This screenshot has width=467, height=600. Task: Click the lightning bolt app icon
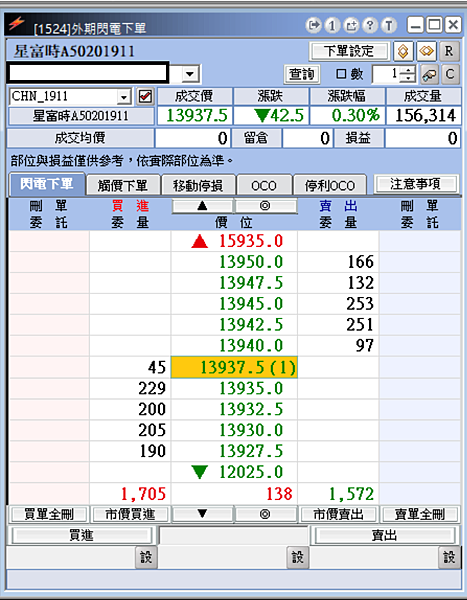point(16,24)
